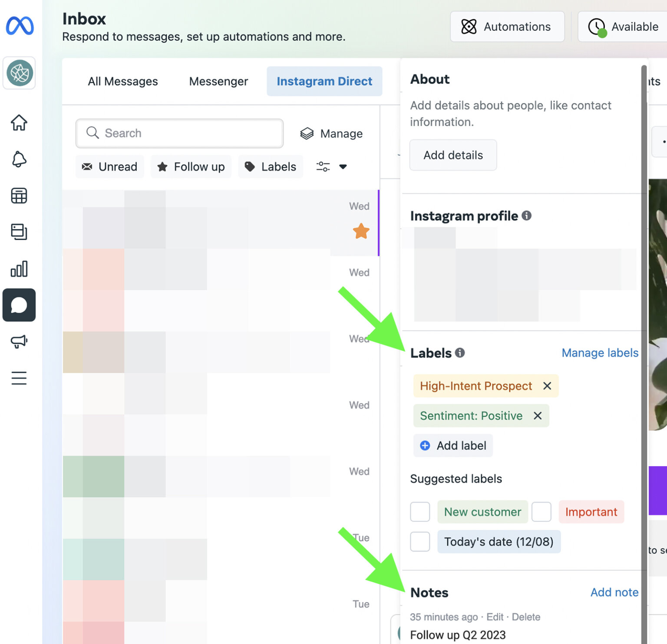This screenshot has width=667, height=644.
Task: Open Ads via the megaphone icon
Action: pos(19,342)
